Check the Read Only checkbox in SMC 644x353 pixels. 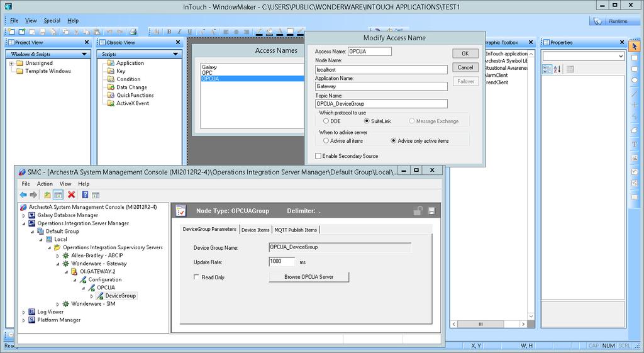tap(196, 277)
